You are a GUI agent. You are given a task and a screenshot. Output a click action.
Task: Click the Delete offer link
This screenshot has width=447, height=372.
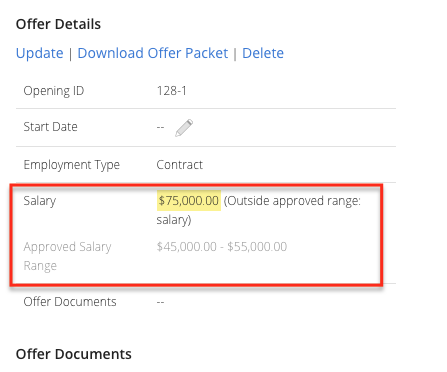pyautogui.click(x=263, y=53)
